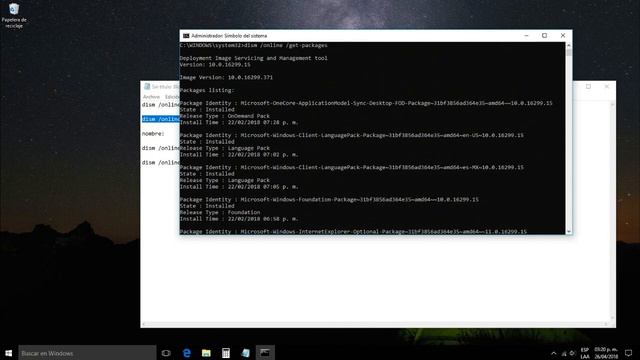Close the Notepad window behind the console

607,87
